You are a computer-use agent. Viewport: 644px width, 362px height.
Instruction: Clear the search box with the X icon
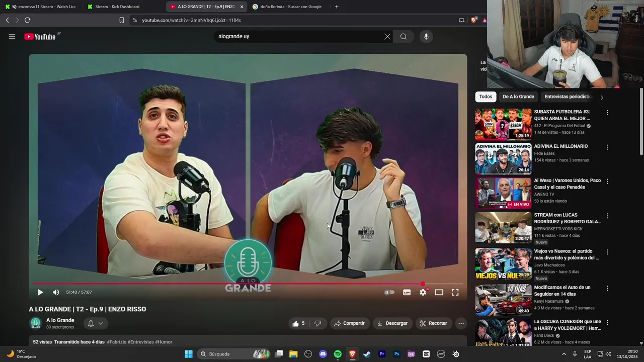387,36
